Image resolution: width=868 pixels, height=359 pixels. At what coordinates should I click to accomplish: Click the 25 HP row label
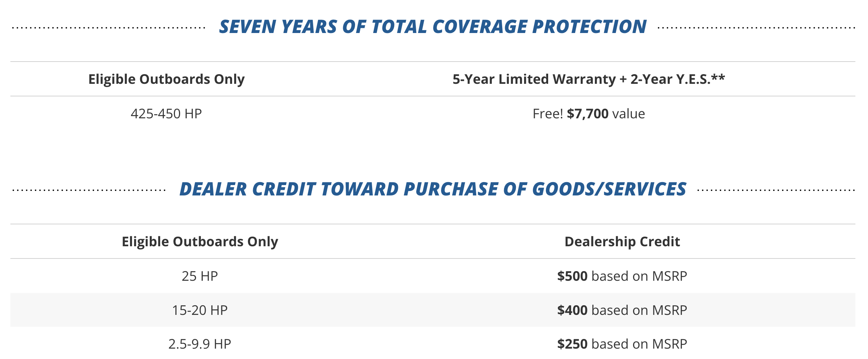[200, 276]
